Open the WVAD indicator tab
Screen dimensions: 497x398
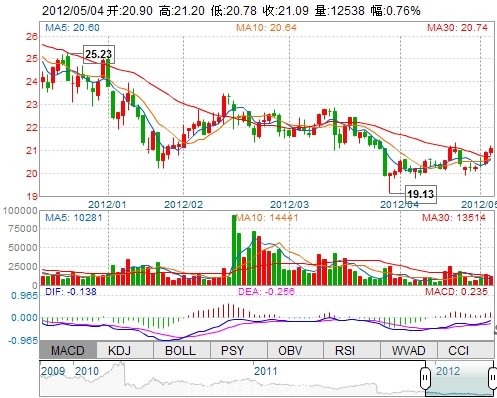pyautogui.click(x=409, y=350)
